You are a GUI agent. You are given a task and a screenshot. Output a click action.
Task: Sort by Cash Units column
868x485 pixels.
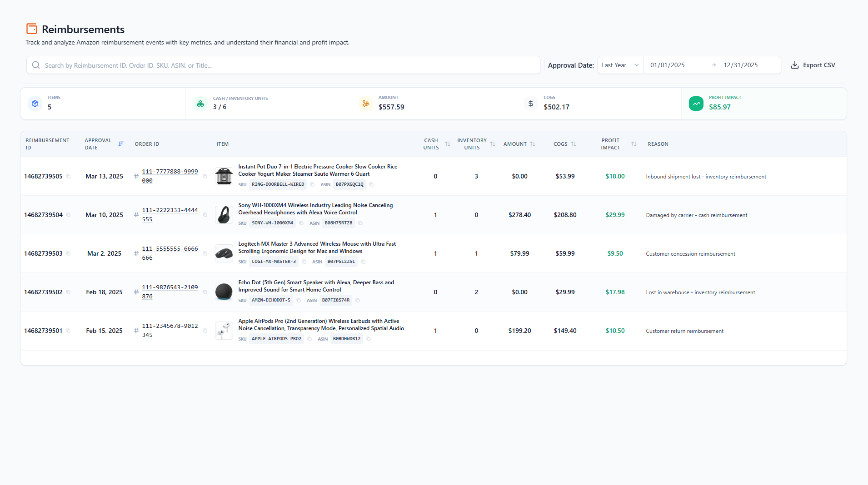click(x=447, y=144)
